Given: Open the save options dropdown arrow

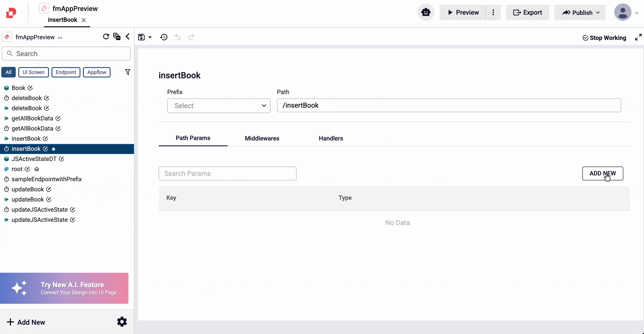Looking at the screenshot, I should [x=150, y=37].
